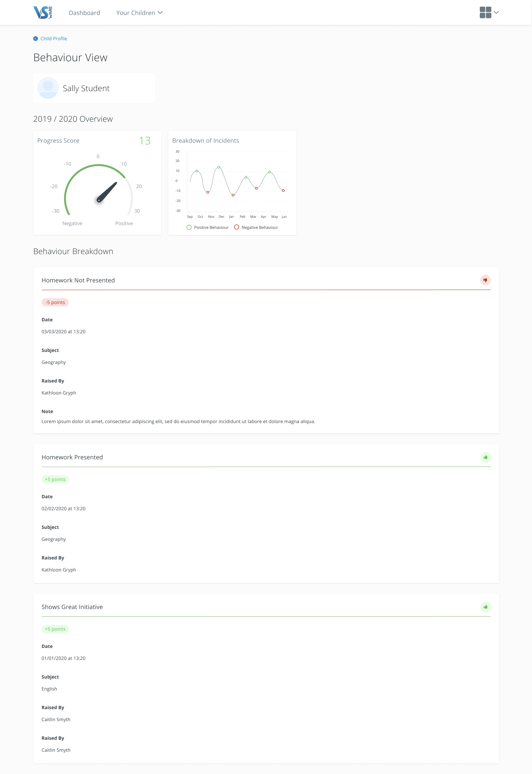Click the thumbs-up icon on Homework Presented
This screenshot has height=774, width=532.
(x=485, y=457)
